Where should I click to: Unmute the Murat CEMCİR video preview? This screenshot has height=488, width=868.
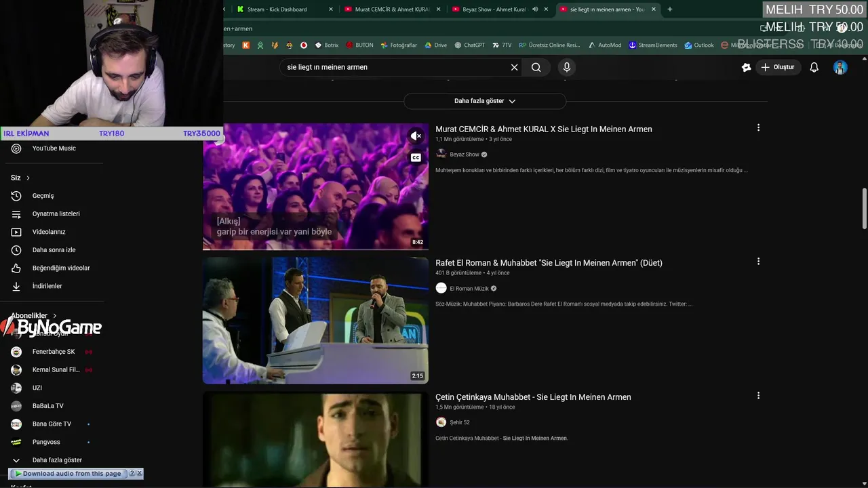pyautogui.click(x=416, y=136)
